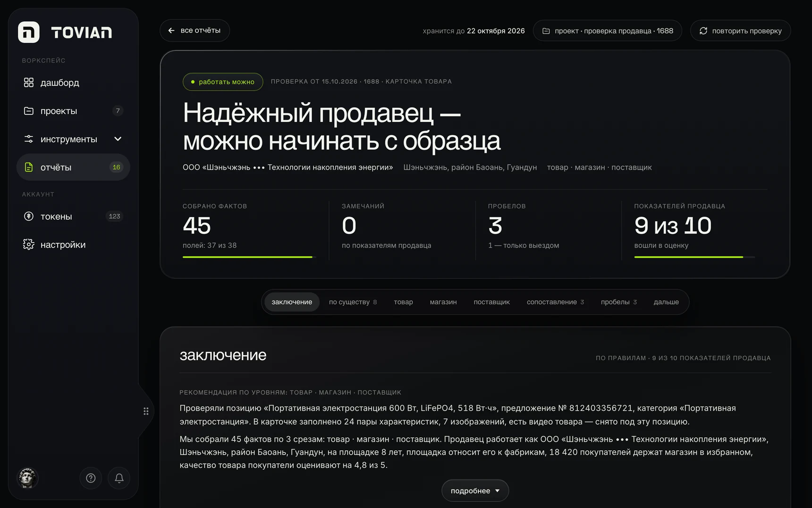Go back to все отчёты
The image size is (812, 508).
tap(195, 30)
